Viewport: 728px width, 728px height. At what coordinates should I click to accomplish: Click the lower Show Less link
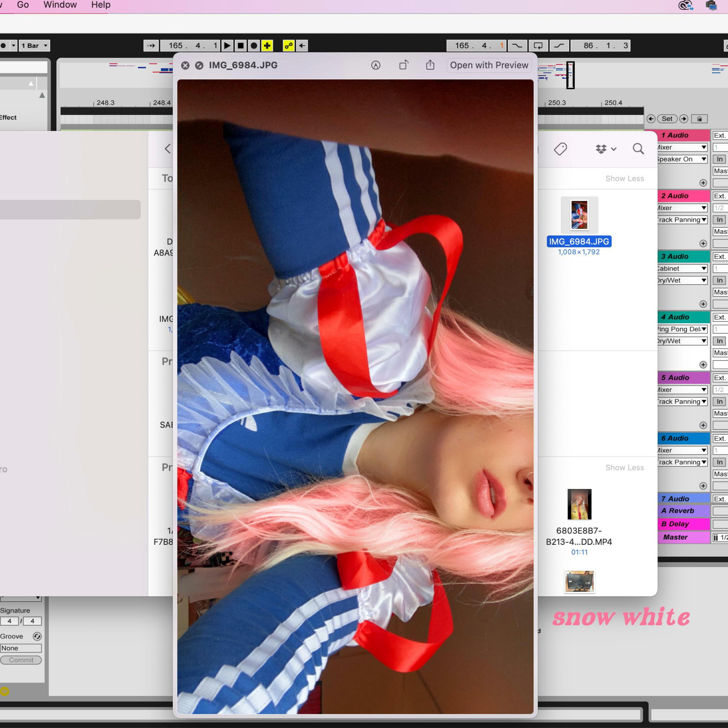(x=625, y=468)
